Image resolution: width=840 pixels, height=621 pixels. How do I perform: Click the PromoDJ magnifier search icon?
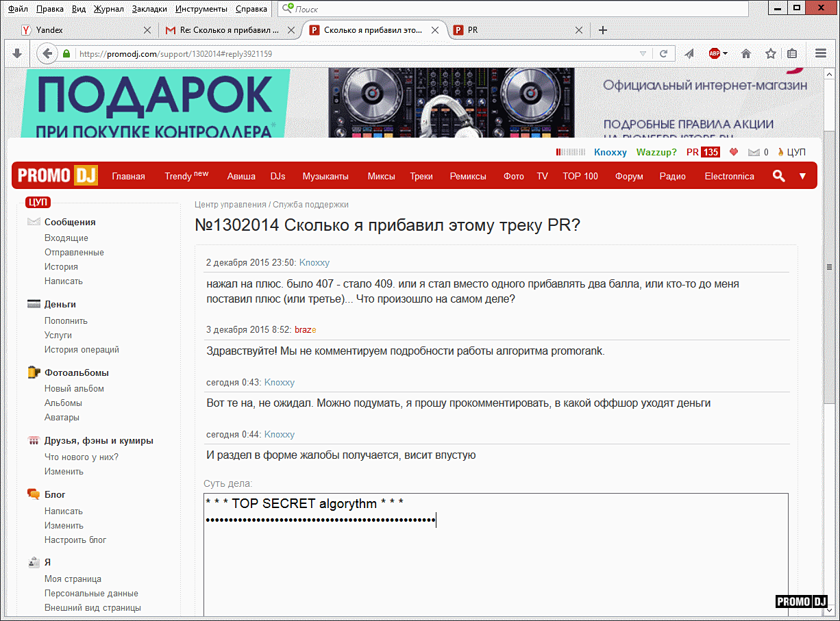pos(778,176)
